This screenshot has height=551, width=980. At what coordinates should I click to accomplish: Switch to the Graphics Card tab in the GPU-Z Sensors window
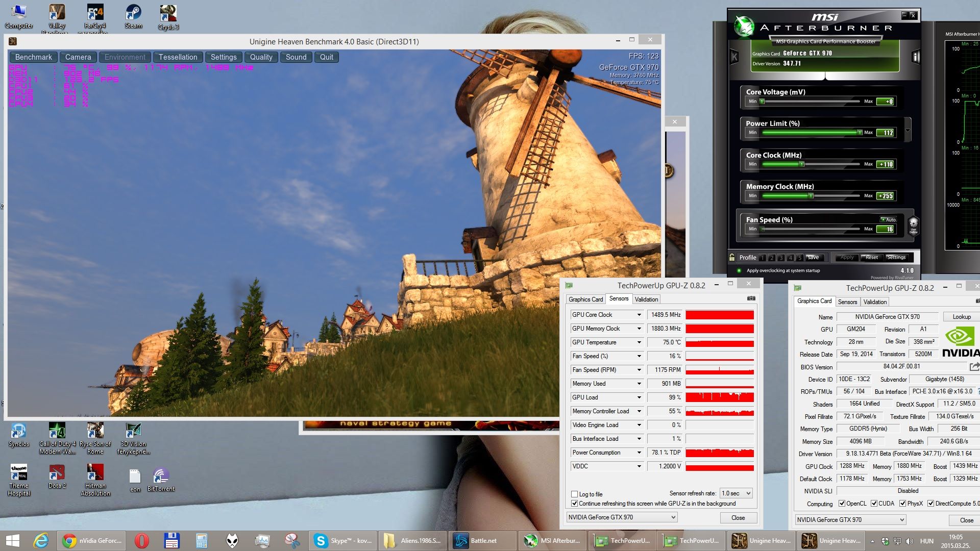point(586,299)
